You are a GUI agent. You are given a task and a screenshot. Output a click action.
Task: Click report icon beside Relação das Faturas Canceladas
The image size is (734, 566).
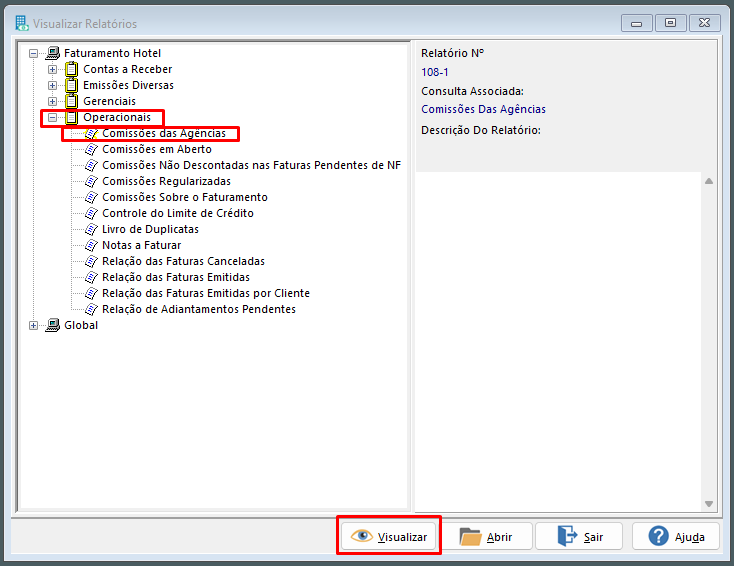click(91, 261)
